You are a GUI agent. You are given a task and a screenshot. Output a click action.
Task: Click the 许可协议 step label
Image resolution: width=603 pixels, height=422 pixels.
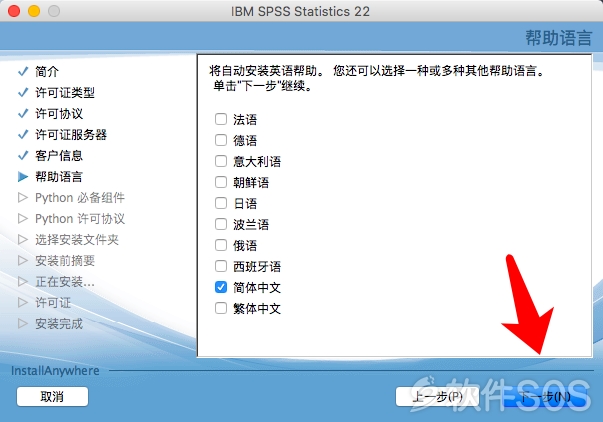59,113
